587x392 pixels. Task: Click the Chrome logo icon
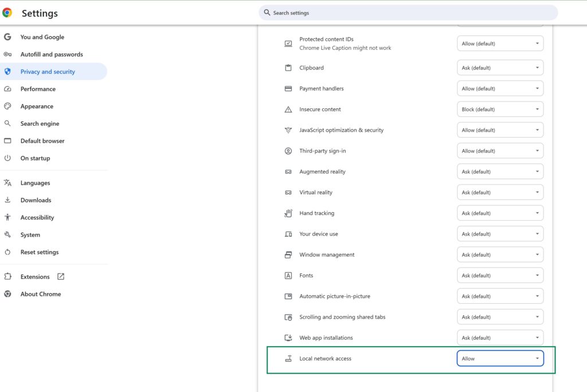click(x=7, y=13)
